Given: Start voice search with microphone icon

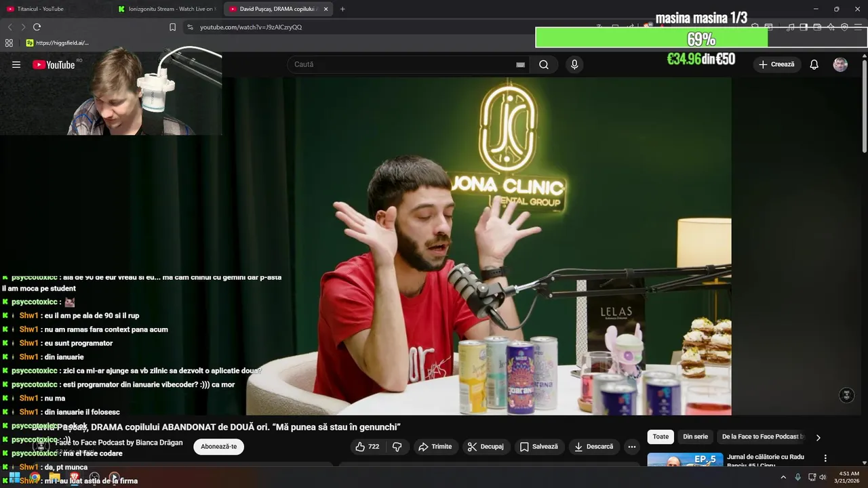Looking at the screenshot, I should (x=574, y=64).
